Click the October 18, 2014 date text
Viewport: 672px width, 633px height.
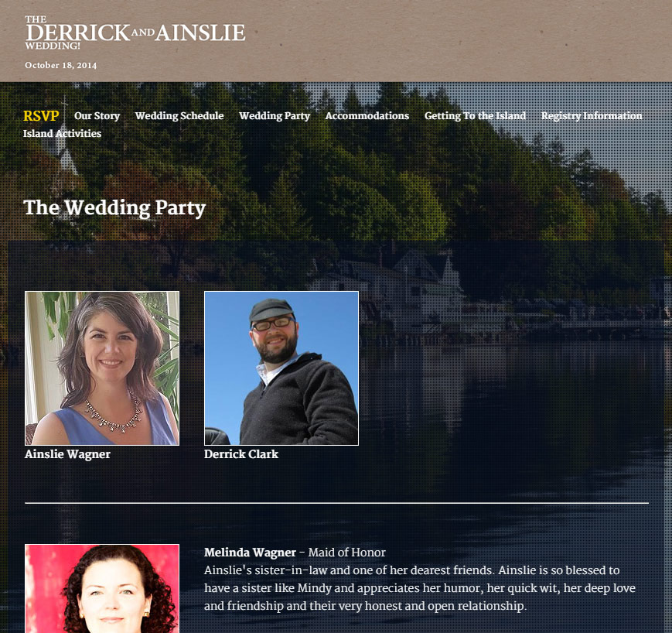coord(61,66)
